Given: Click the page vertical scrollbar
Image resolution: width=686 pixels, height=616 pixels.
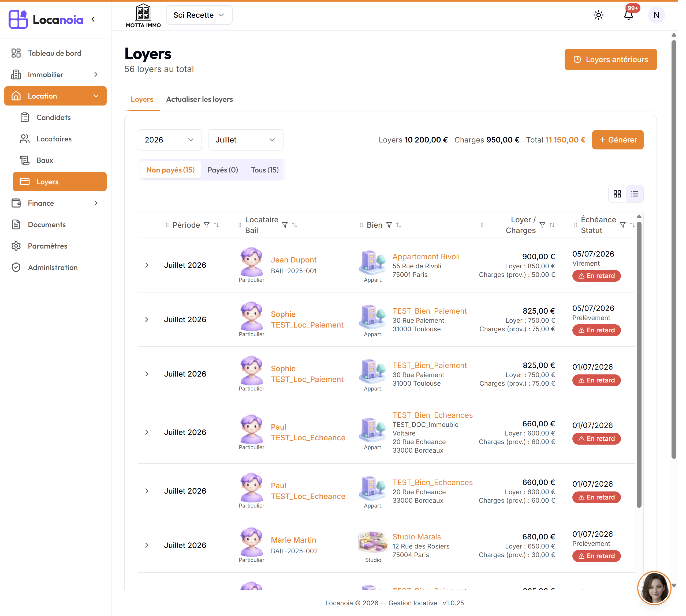Looking at the screenshot, I should click(x=673, y=249).
